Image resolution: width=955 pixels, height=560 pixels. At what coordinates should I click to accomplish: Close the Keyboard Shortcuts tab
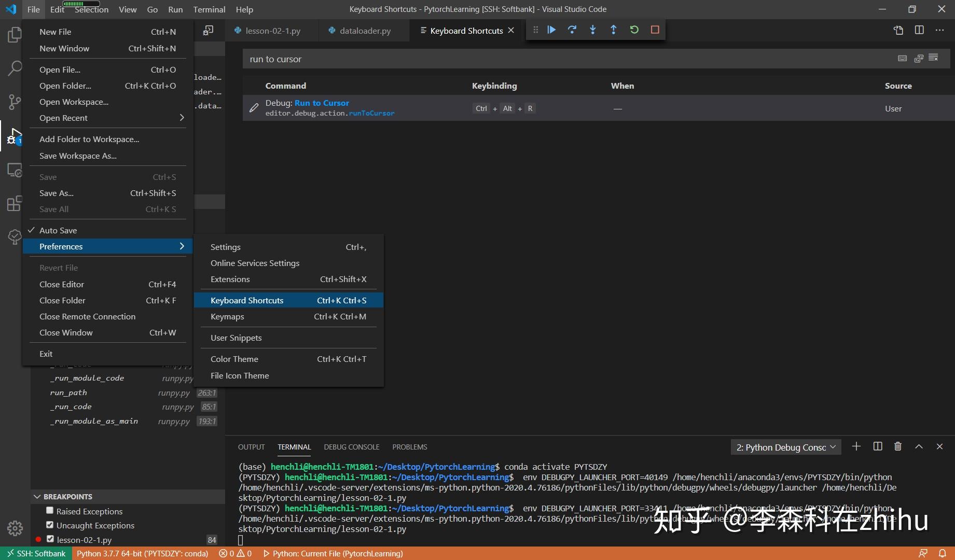click(x=511, y=31)
